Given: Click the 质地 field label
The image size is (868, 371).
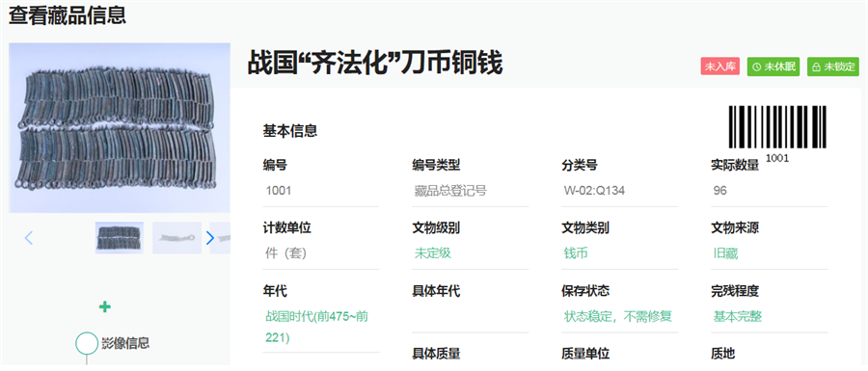Looking at the screenshot, I should (x=723, y=354).
